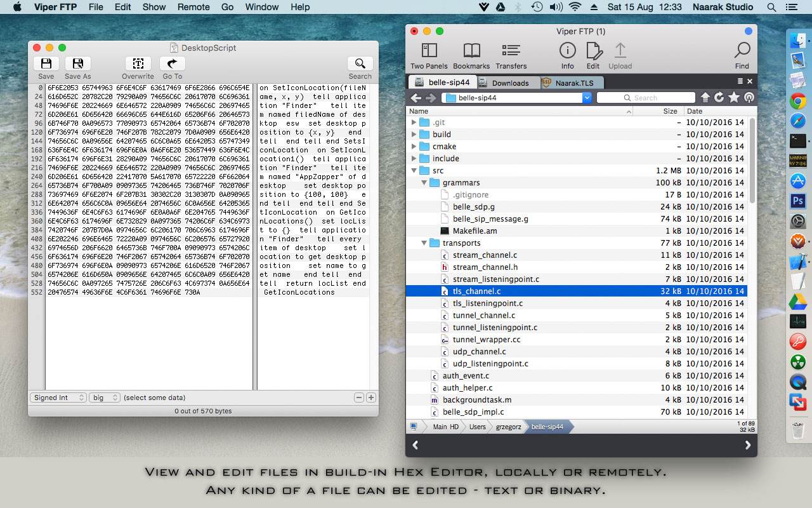This screenshot has height=508, width=812.
Task: Collapse the grammars folder
Action: coord(424,182)
